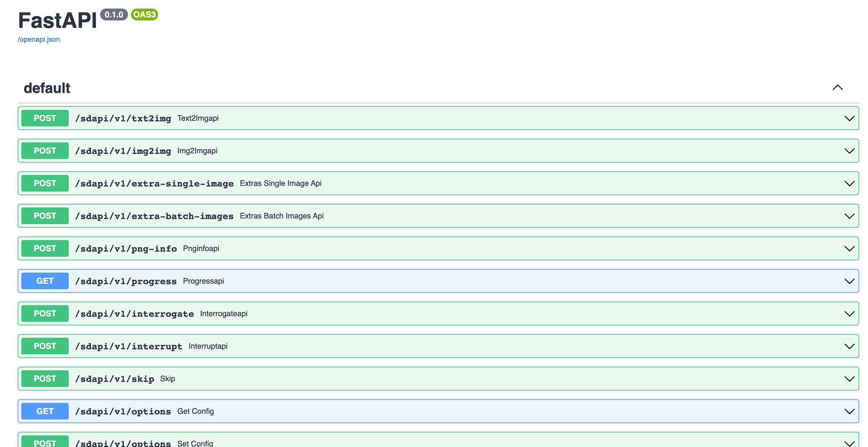This screenshot has width=868, height=447.
Task: Select the /sdapi/v1/png-info path
Action: pos(126,249)
